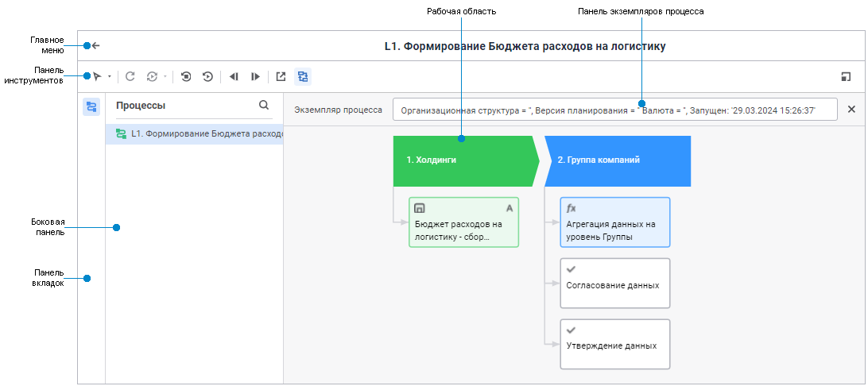
Task: Click the green process icon beside L1
Action: (x=121, y=133)
